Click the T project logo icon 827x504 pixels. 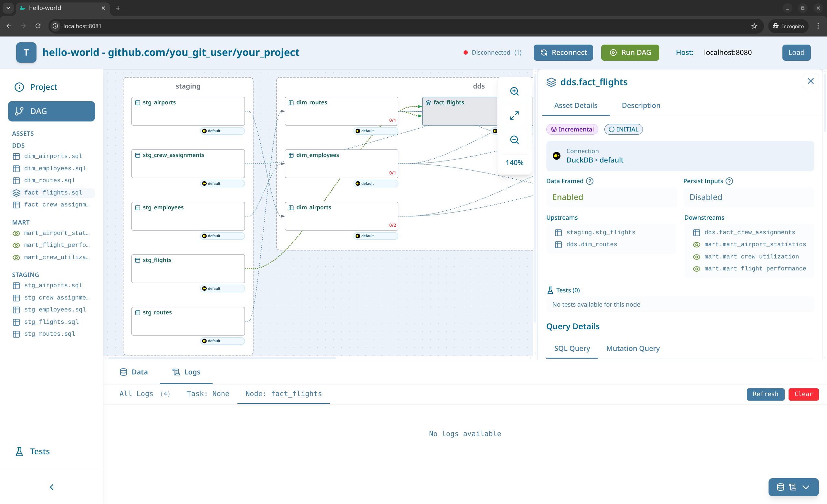tap(26, 52)
